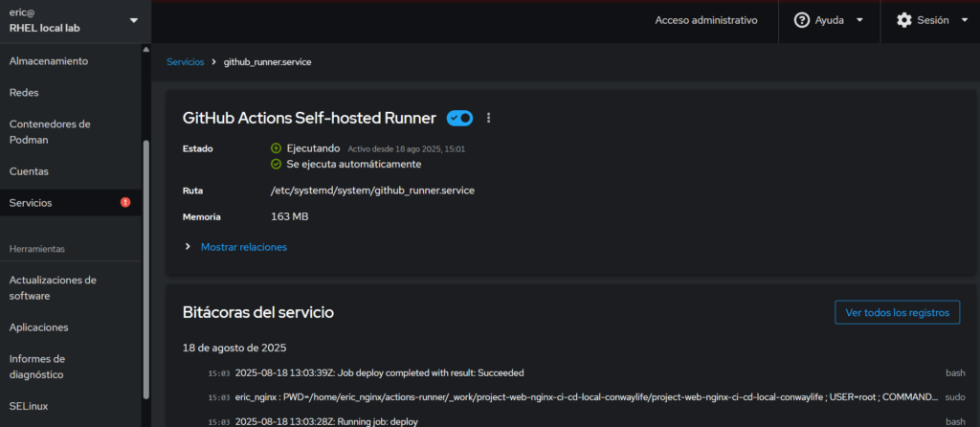The width and height of the screenshot is (980, 427).
Task: Click the red alert badge on Servicios
Action: [125, 202]
